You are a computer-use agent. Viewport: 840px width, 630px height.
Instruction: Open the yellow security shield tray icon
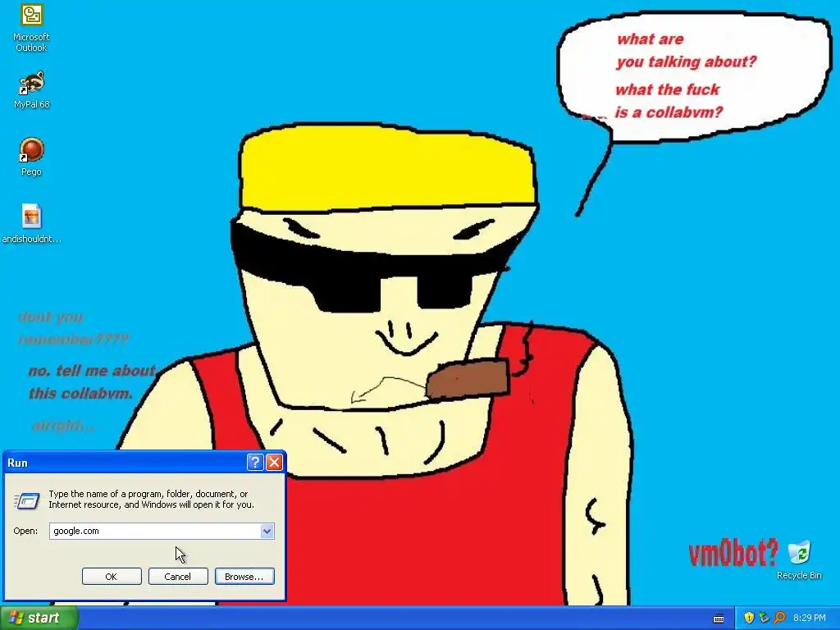pos(749,618)
